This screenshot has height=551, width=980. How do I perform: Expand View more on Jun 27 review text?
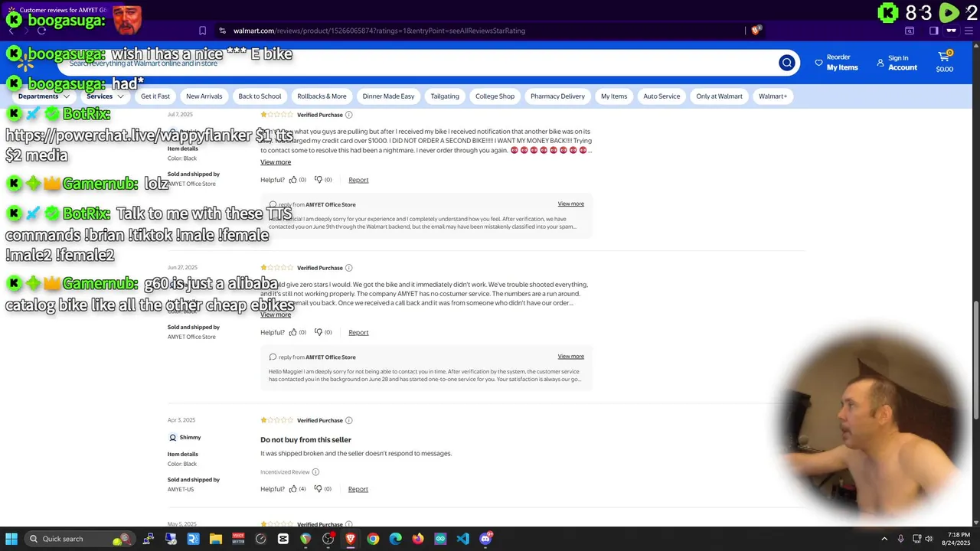[x=276, y=315]
